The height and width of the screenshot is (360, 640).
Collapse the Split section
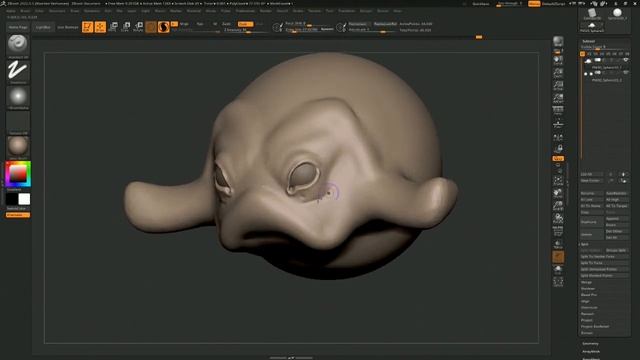click(x=584, y=244)
